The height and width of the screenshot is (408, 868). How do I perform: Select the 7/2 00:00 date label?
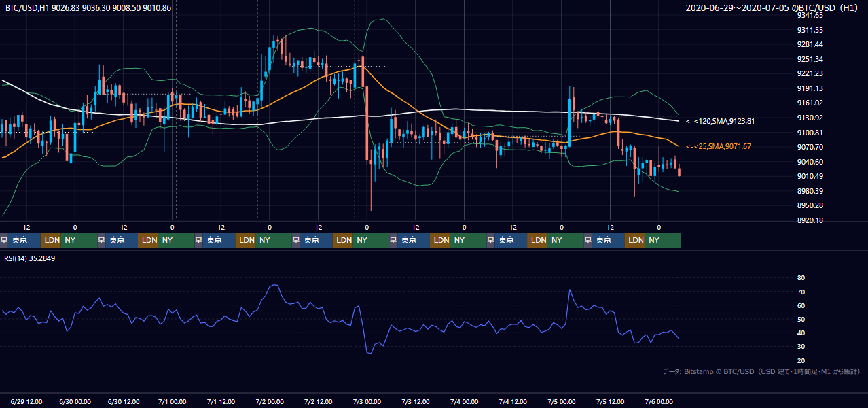pos(270,401)
